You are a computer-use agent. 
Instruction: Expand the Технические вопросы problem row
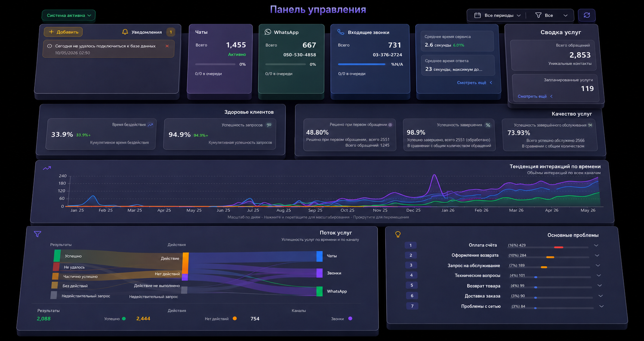(x=599, y=275)
